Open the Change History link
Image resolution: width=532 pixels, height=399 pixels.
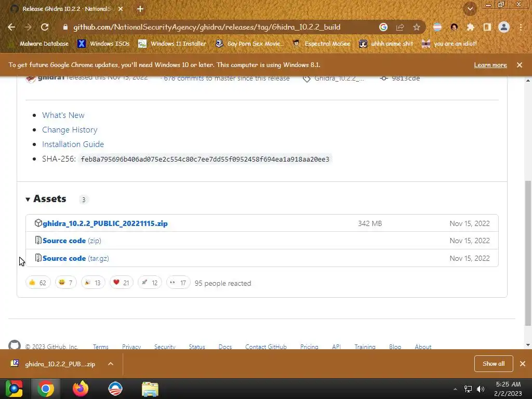tap(70, 129)
